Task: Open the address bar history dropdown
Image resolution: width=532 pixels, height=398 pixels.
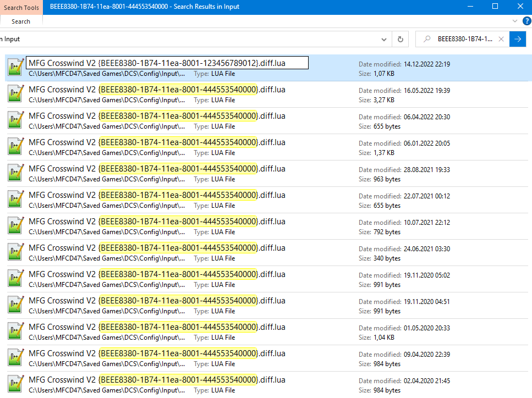Action: [x=383, y=40]
